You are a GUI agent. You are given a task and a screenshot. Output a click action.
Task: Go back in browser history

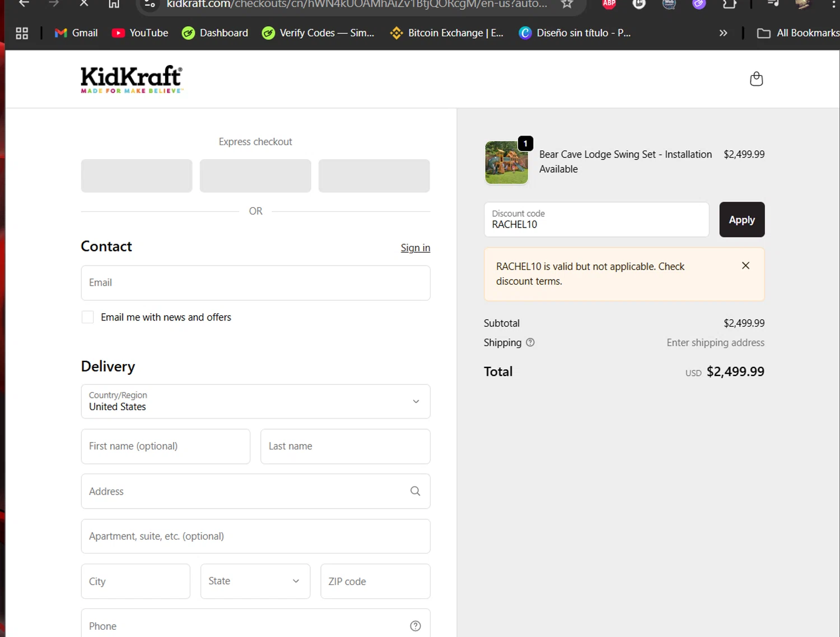pos(24,3)
